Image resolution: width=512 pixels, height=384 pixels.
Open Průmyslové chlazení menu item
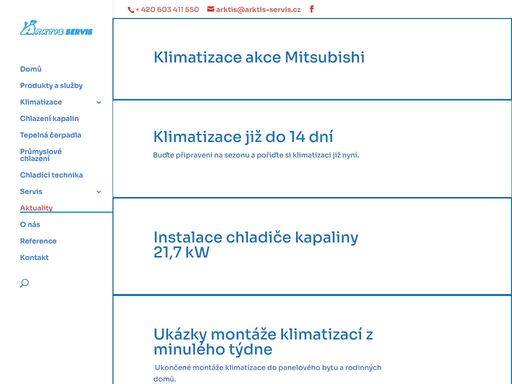pos(41,155)
